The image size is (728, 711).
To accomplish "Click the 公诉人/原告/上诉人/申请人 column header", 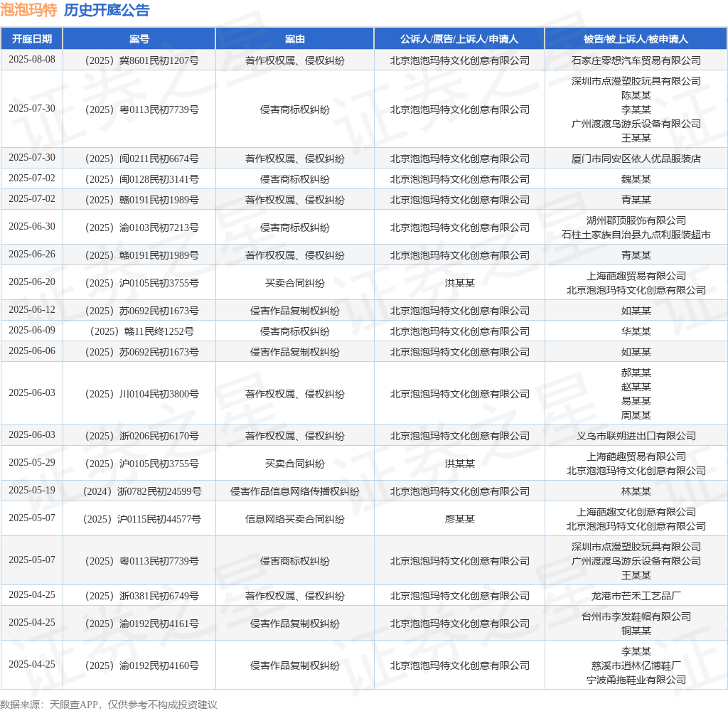I will pyautogui.click(x=459, y=39).
